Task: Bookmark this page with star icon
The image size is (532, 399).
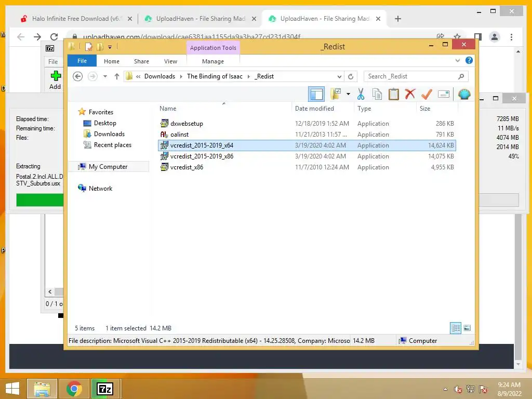Action: tap(457, 37)
